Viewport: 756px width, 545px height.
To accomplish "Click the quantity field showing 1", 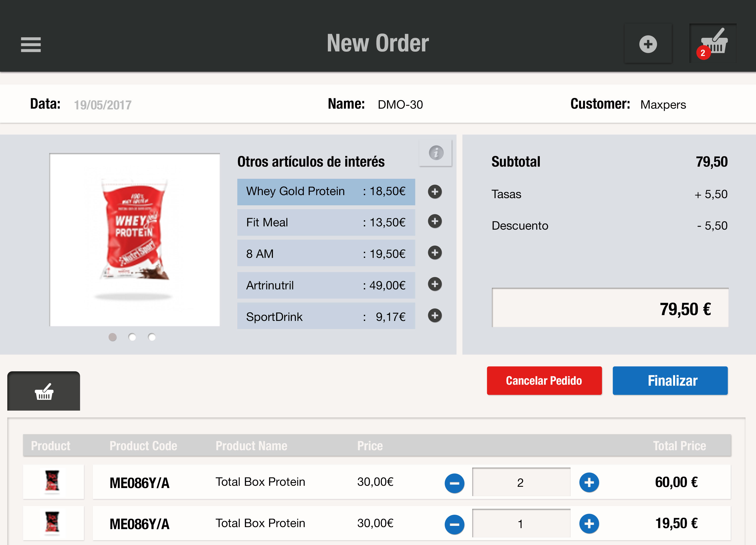I will coord(521,523).
